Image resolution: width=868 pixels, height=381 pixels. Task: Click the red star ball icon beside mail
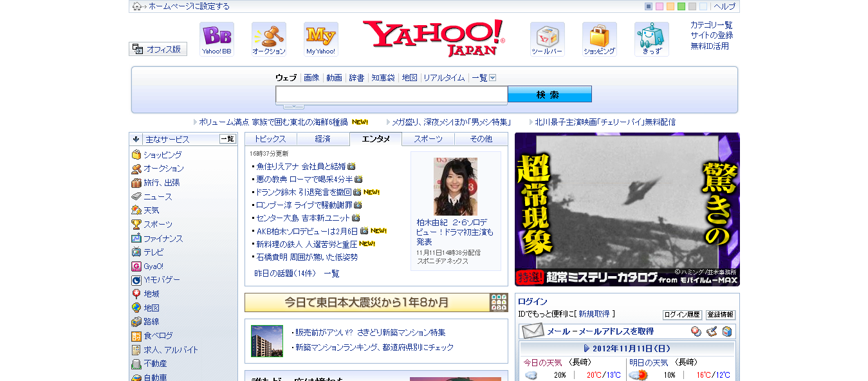696,331
